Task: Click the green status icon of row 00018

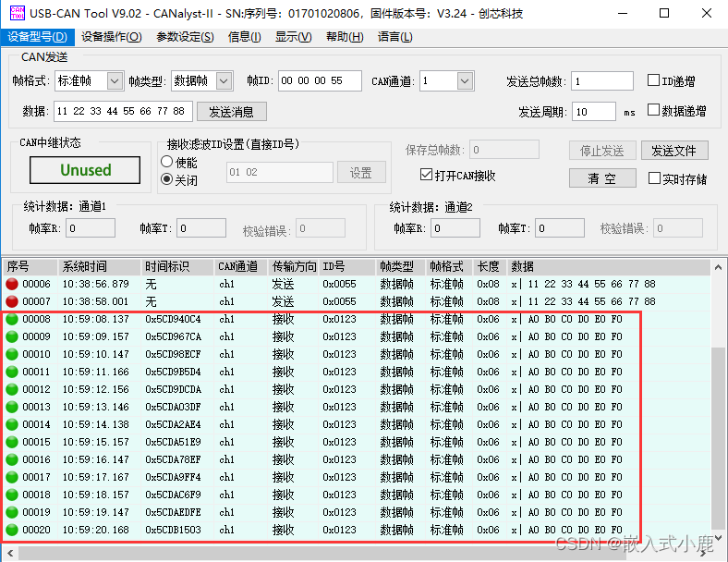Action: point(12,495)
